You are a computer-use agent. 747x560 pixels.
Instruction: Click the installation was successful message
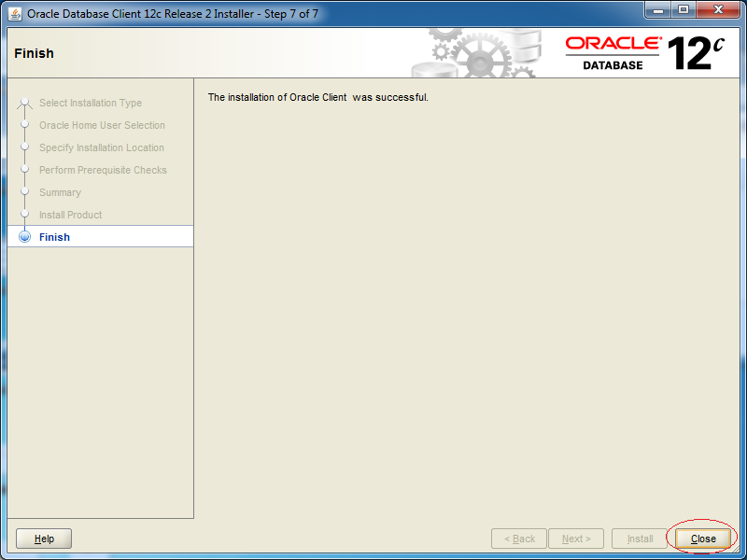click(318, 97)
